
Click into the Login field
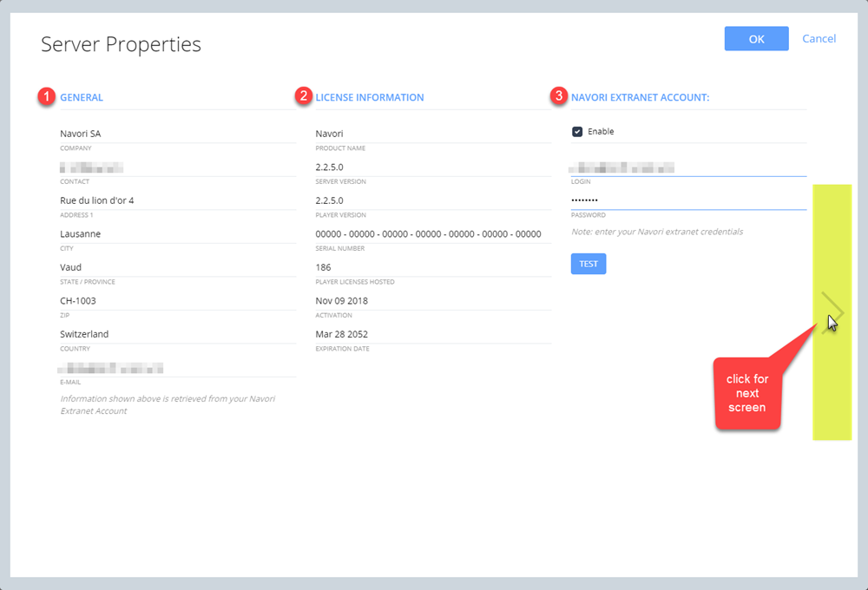pyautogui.click(x=687, y=167)
